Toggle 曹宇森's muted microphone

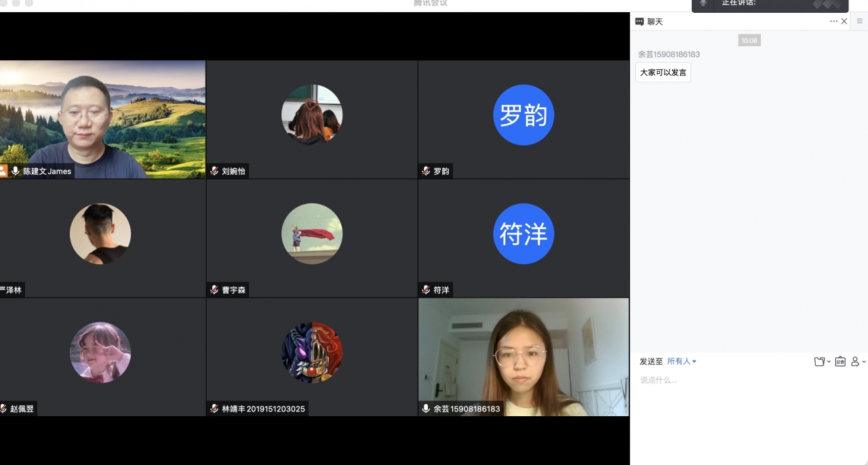click(212, 289)
